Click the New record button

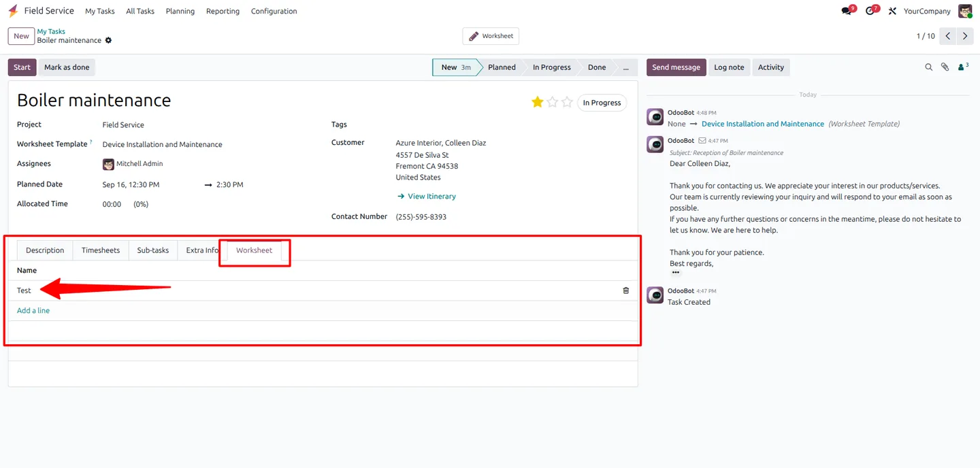click(22, 36)
